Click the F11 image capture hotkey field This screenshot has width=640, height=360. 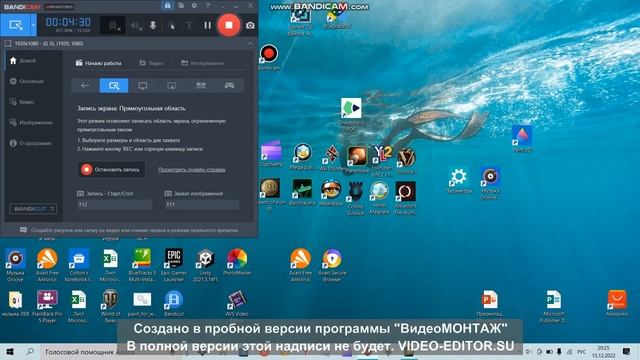202,204
